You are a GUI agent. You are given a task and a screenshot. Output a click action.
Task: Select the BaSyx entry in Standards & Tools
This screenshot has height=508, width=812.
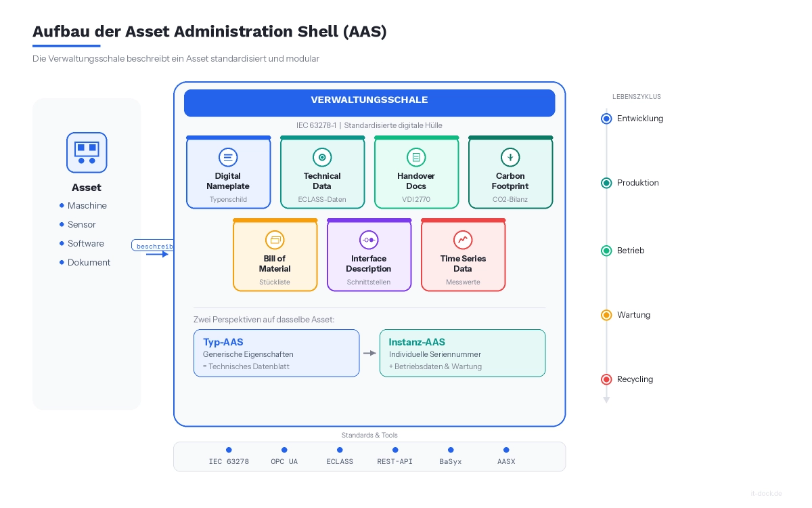pyautogui.click(x=450, y=455)
